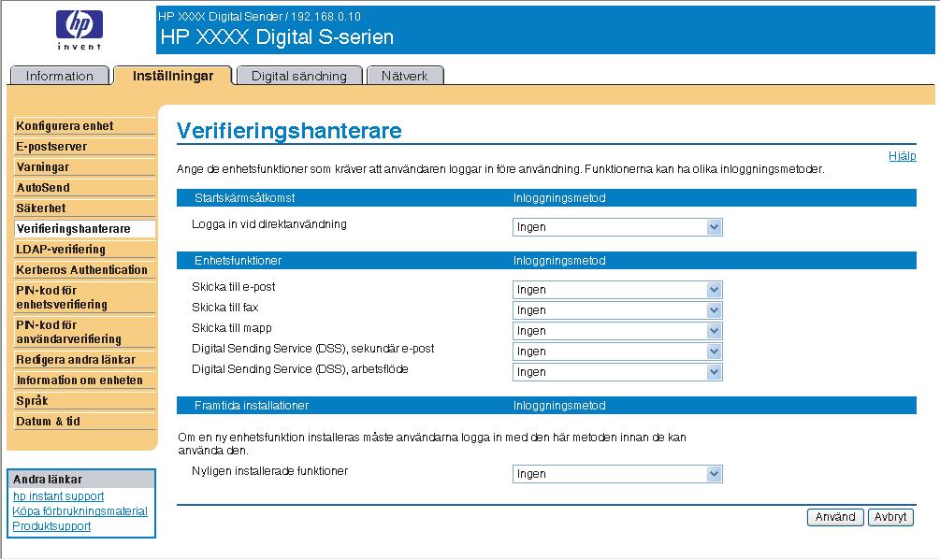Viewport: 940px width, 560px height.
Task: Go to Redigera andra länkar
Action: click(x=84, y=359)
